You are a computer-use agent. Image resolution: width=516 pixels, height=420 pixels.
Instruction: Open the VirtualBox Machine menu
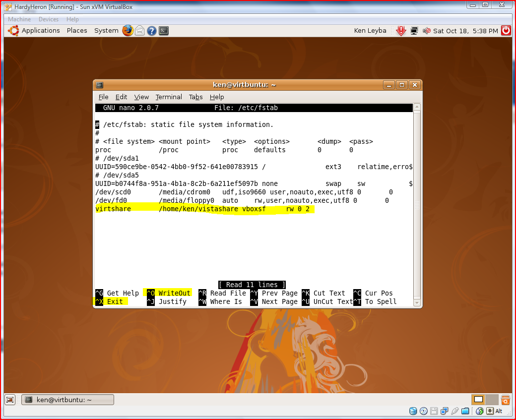[x=19, y=19]
